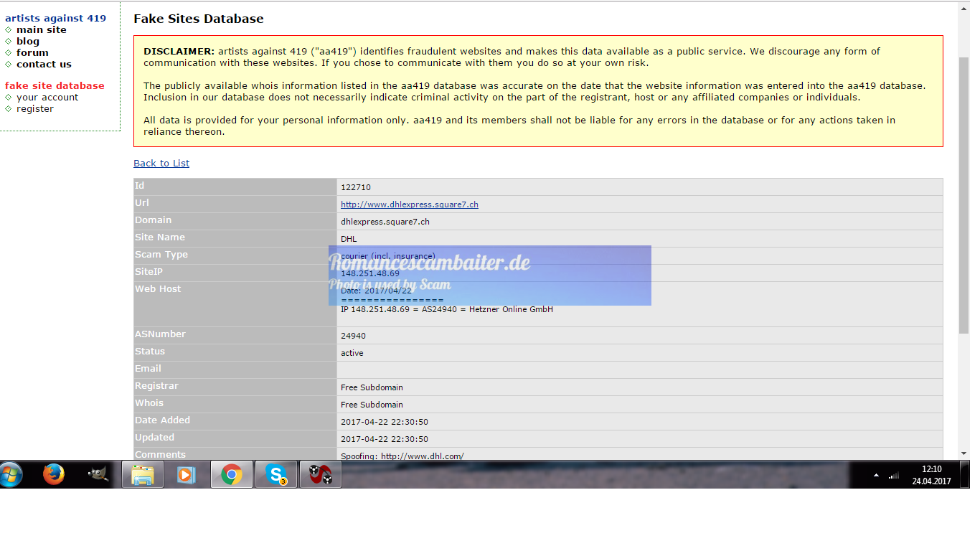Open the dhlexpress.square7.ch URL link
Image resolution: width=980 pixels, height=551 pixels.
(410, 204)
